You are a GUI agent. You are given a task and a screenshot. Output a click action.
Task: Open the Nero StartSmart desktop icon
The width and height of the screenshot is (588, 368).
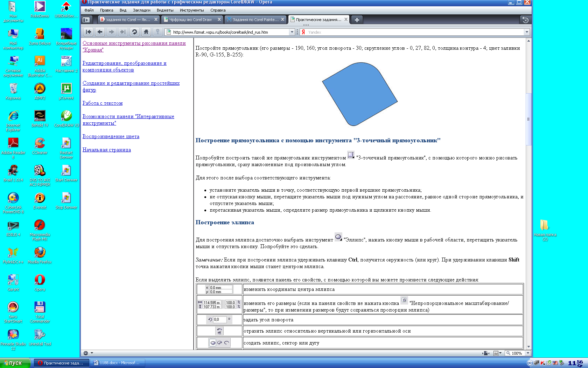(x=13, y=312)
